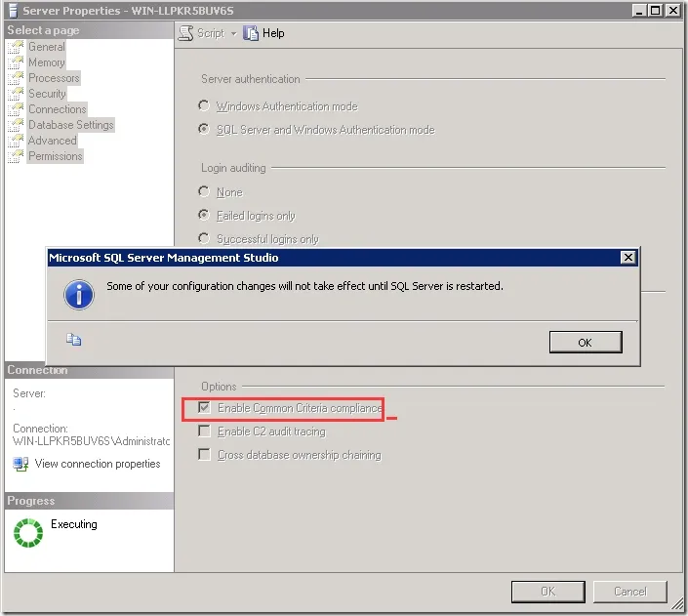Toggle Enable C2 audit tracing checkbox
Screen dimensions: 688x616
pos(204,431)
